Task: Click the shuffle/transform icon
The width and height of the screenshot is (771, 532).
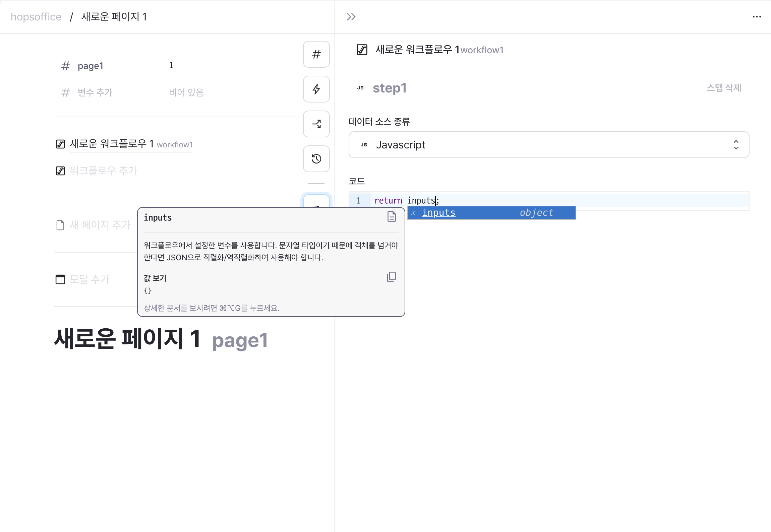Action: 317,123
